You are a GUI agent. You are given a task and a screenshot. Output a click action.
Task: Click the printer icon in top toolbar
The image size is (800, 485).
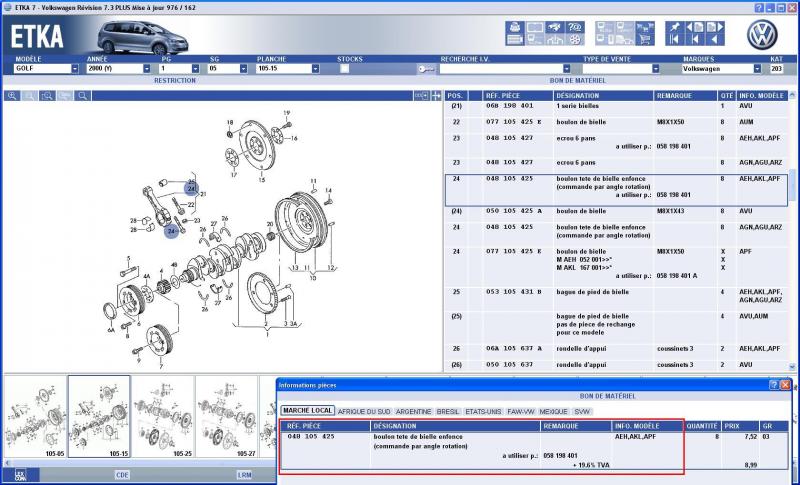pyautogui.click(x=515, y=27)
